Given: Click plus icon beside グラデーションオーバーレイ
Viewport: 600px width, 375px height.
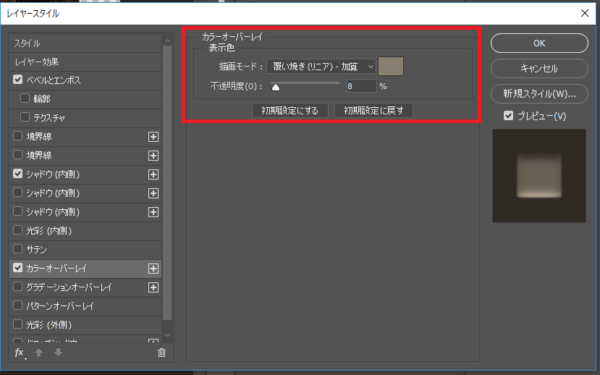Looking at the screenshot, I should [x=153, y=287].
